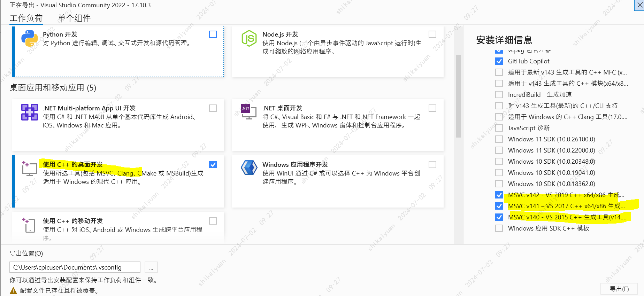Uncheck MSVC v141 - VS 2017 build tools
Viewport: 644px width, 296px height.
click(499, 206)
